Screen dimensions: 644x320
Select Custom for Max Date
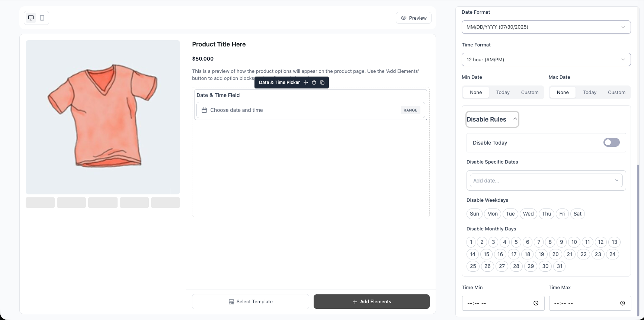pyautogui.click(x=616, y=92)
